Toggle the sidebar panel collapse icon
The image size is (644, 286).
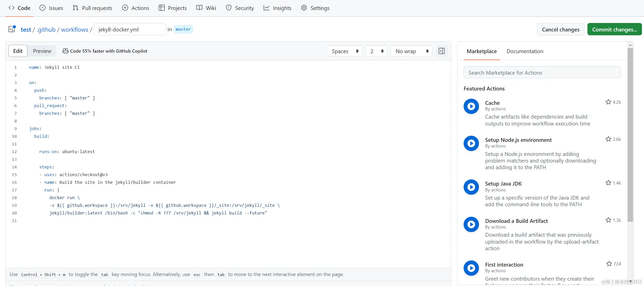pyautogui.click(x=442, y=51)
